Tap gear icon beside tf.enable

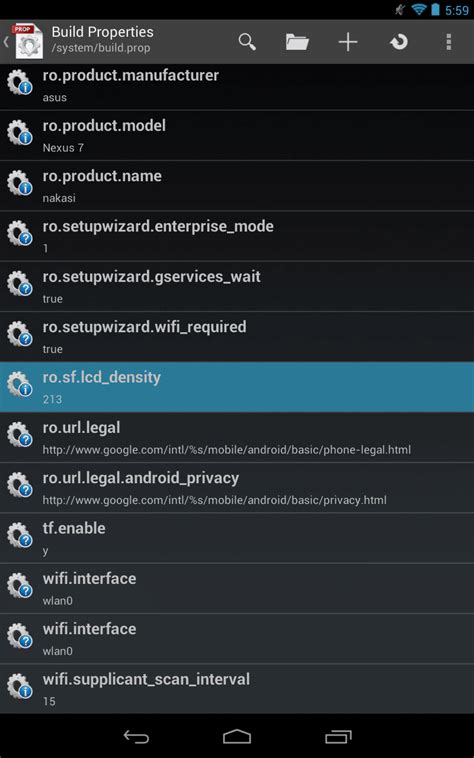click(x=20, y=535)
